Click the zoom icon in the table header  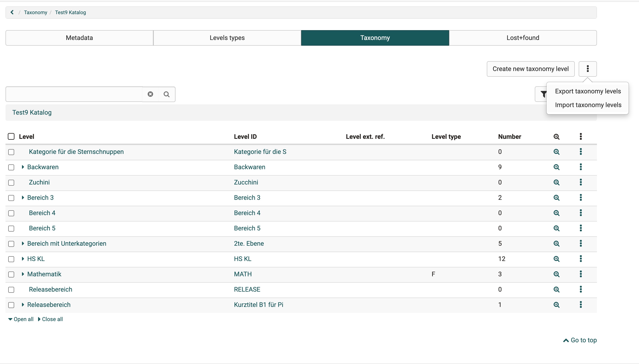[x=556, y=137]
